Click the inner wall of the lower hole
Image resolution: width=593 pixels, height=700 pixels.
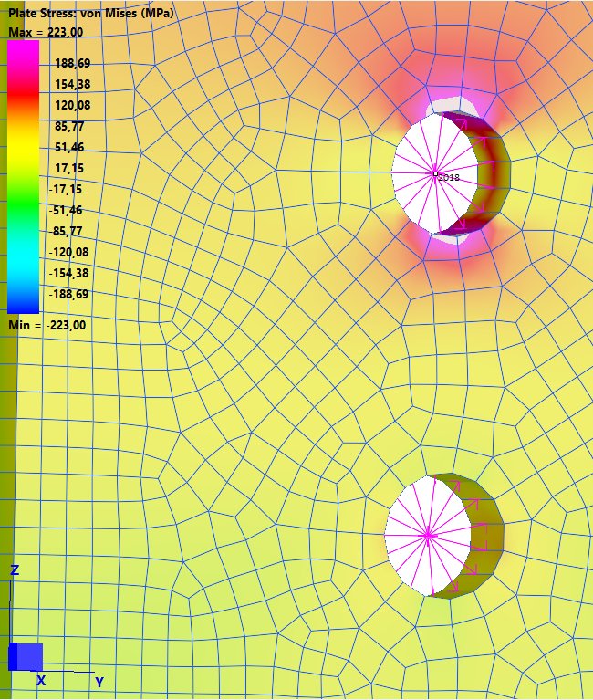pos(485,536)
